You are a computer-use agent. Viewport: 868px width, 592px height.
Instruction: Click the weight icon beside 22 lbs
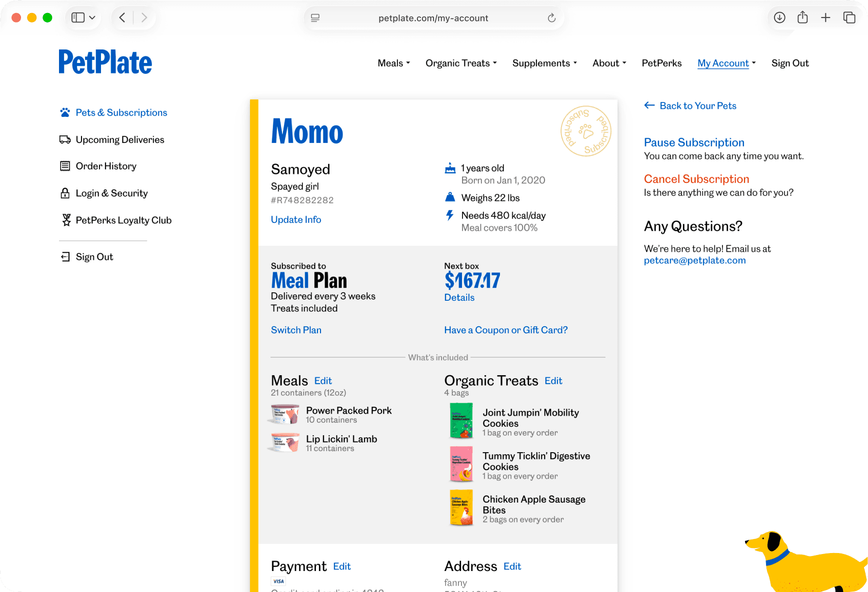click(450, 197)
